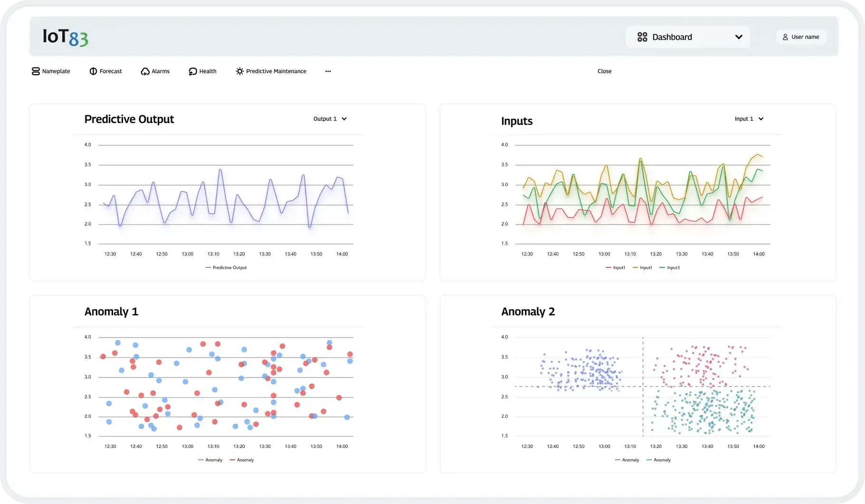
Task: Expand the Dashboard dropdown chevron
Action: pos(739,37)
